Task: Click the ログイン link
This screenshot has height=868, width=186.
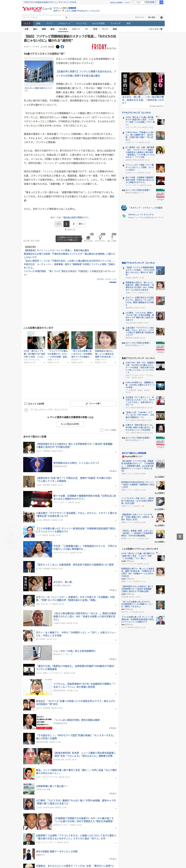Action: 57,11
